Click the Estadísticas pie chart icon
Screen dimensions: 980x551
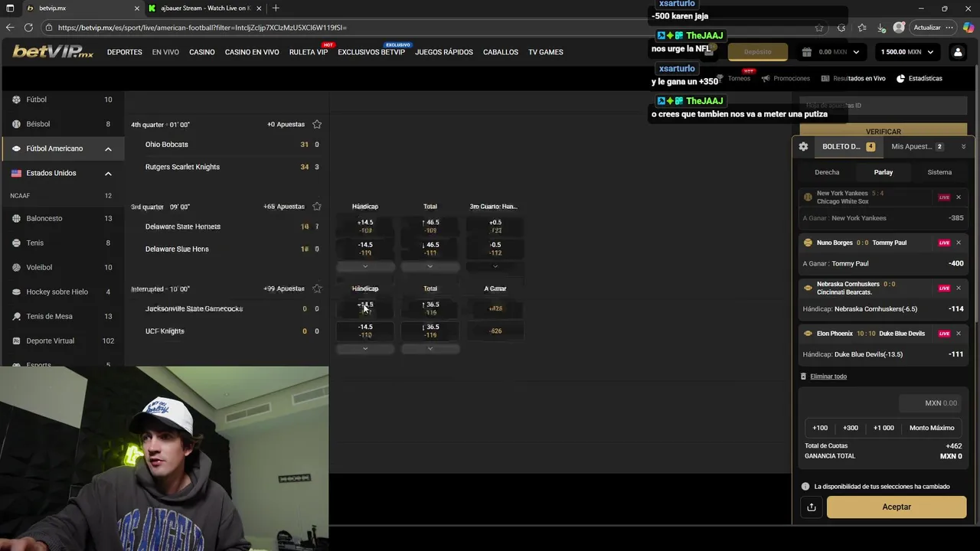900,78
